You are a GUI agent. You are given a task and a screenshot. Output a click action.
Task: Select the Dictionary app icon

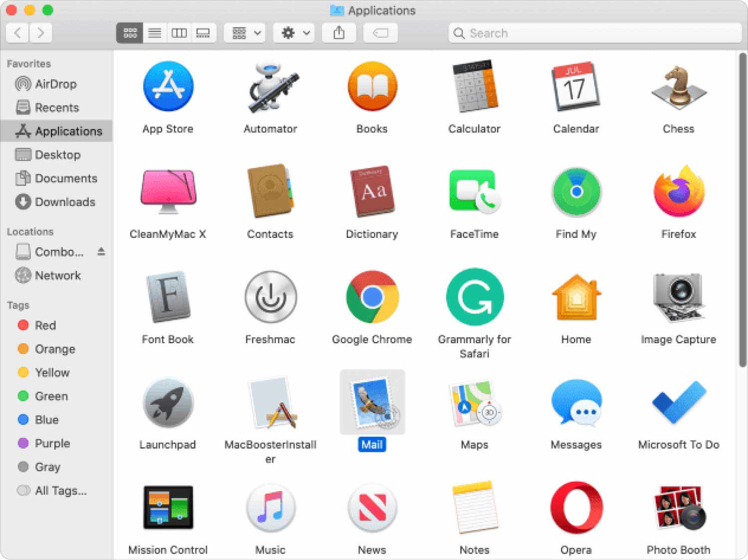372,191
